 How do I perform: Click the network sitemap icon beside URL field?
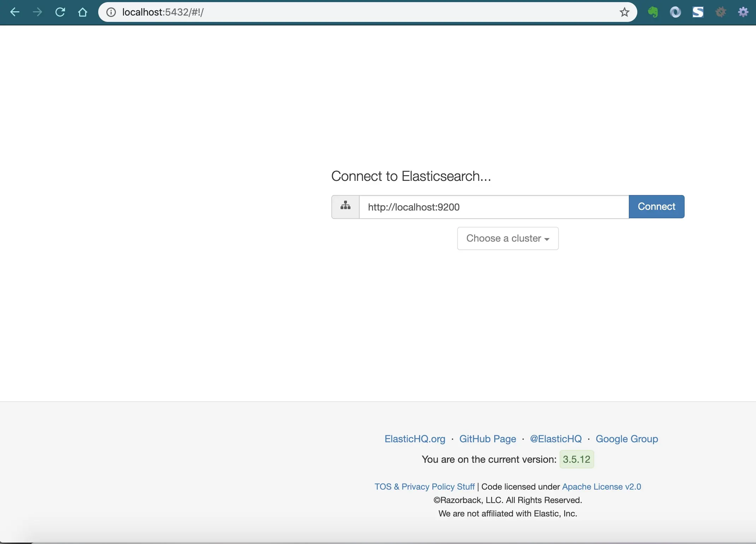coord(345,207)
